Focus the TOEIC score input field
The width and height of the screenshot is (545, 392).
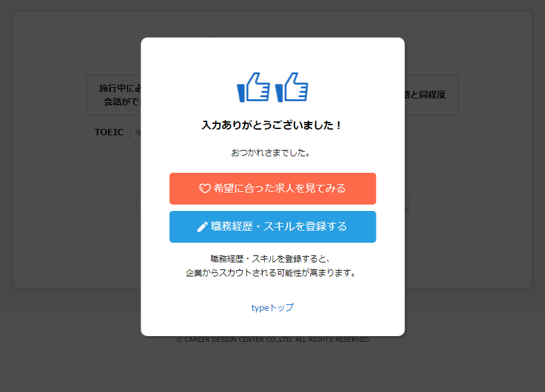pos(135,132)
